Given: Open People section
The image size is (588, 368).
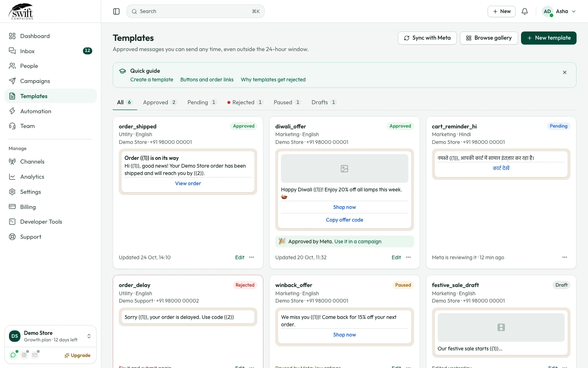Looking at the screenshot, I should click(51, 66).
